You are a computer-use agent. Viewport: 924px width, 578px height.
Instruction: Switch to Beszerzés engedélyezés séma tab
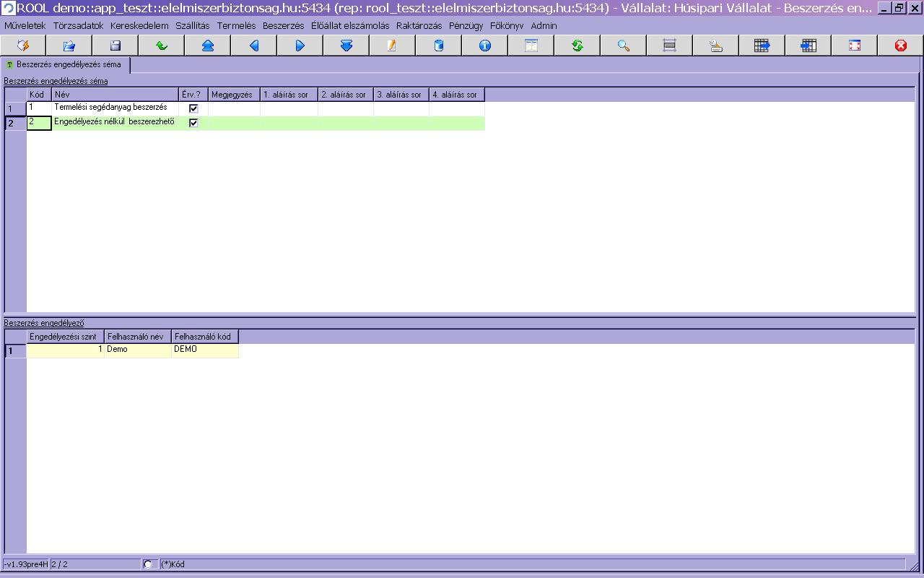pos(65,64)
